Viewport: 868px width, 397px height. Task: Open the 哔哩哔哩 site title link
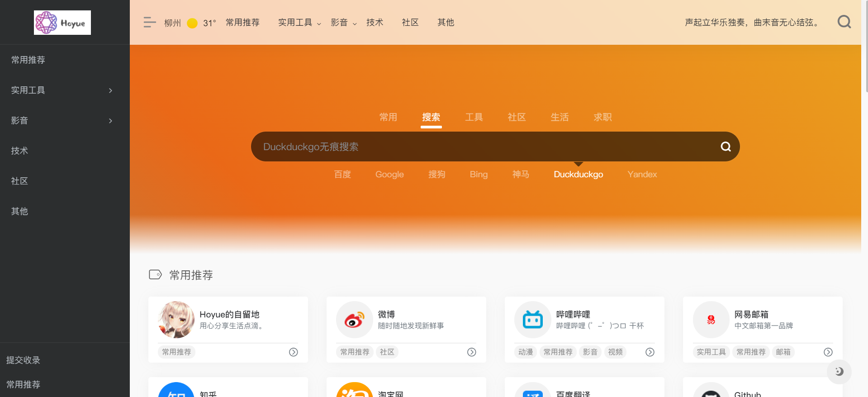click(x=573, y=315)
